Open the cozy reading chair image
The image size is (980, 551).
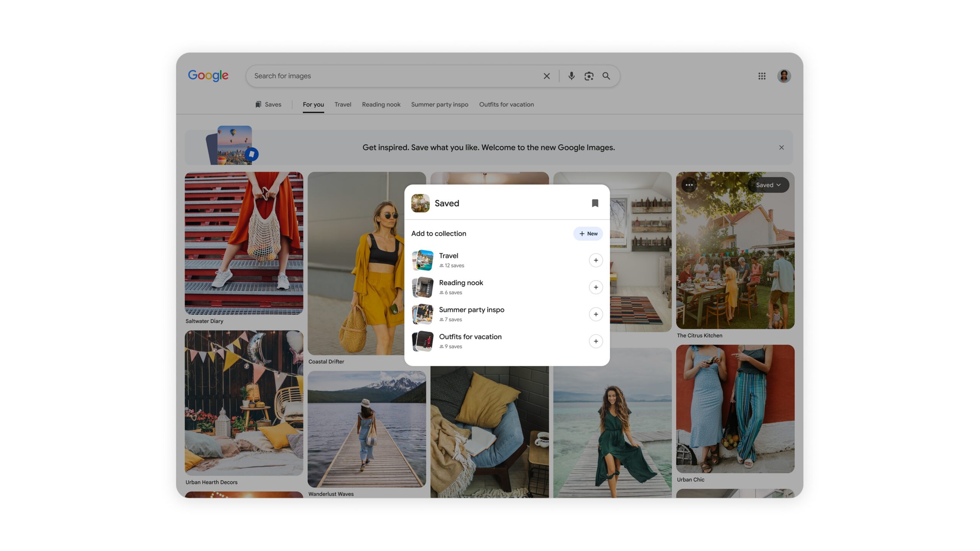pos(489,432)
